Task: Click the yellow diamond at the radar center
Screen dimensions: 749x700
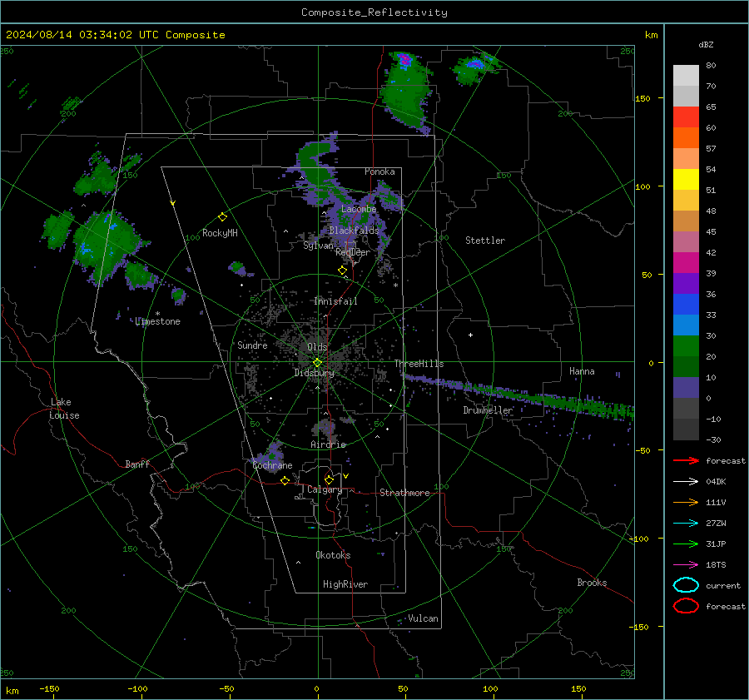Action: (x=318, y=363)
